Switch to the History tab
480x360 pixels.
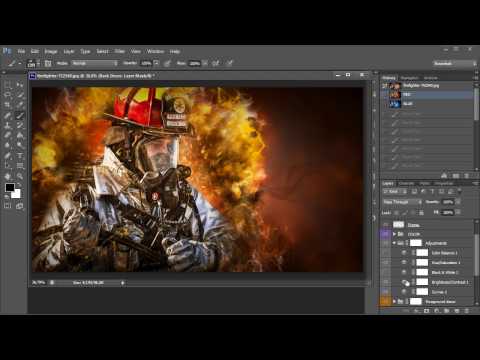pos(389,78)
